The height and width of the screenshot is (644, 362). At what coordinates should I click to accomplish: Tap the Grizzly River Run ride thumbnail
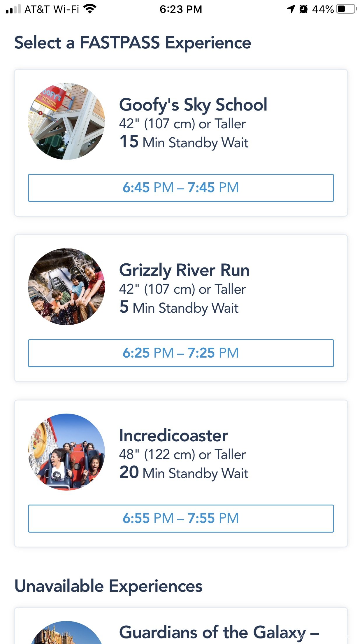point(66,287)
